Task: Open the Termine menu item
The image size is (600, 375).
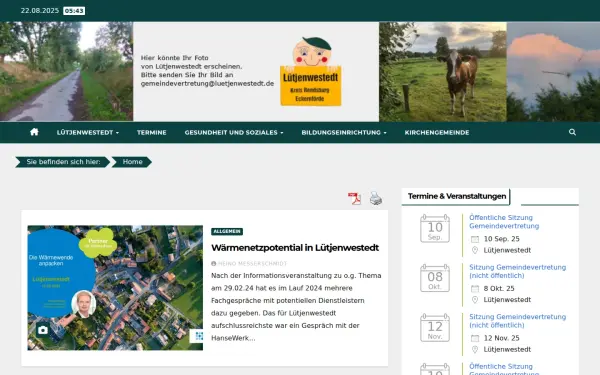Action: click(152, 132)
